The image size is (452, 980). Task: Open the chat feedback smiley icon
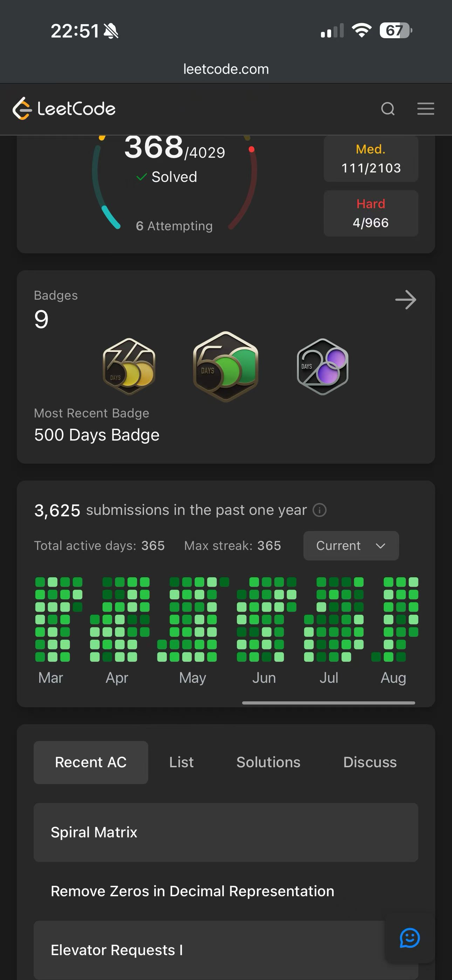pos(410,938)
